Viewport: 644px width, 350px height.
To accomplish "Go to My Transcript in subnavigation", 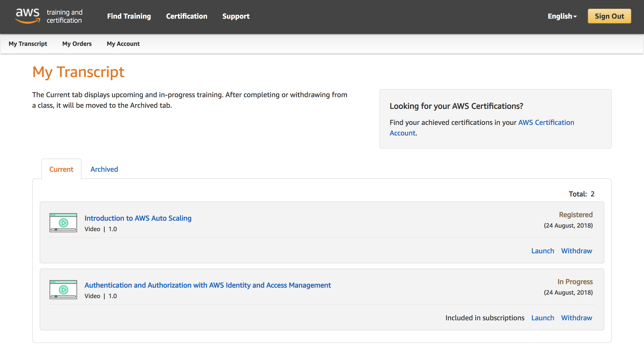I will [28, 44].
